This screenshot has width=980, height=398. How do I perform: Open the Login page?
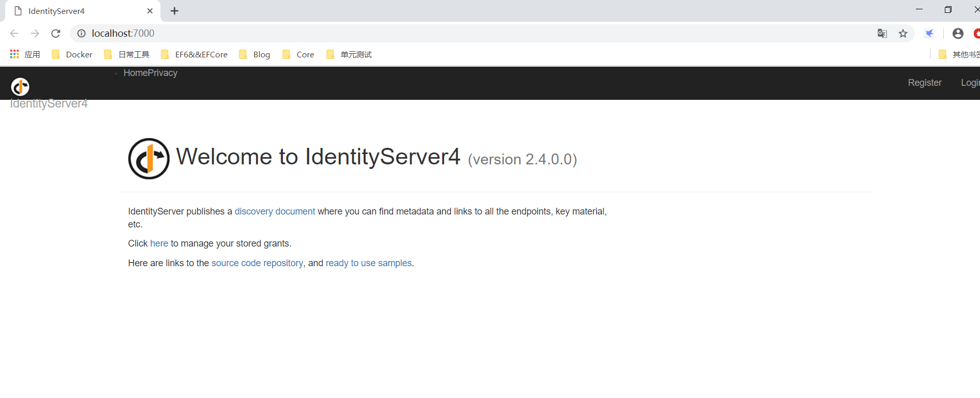click(x=970, y=83)
